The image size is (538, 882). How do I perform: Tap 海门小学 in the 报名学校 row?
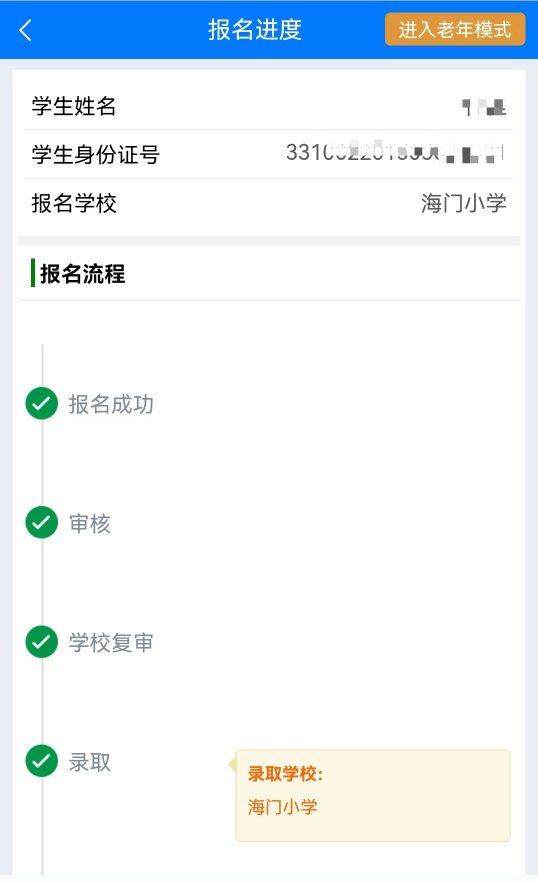(464, 203)
